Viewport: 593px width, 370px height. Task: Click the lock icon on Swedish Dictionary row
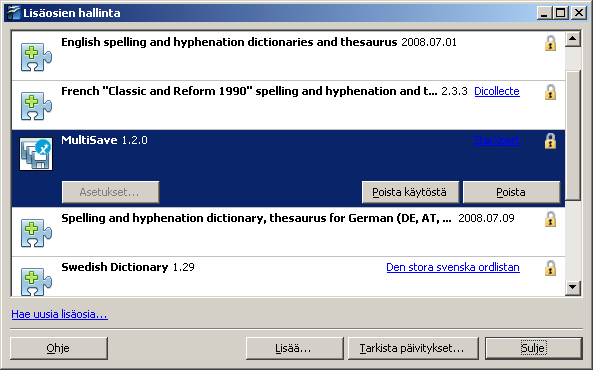tap(550, 268)
